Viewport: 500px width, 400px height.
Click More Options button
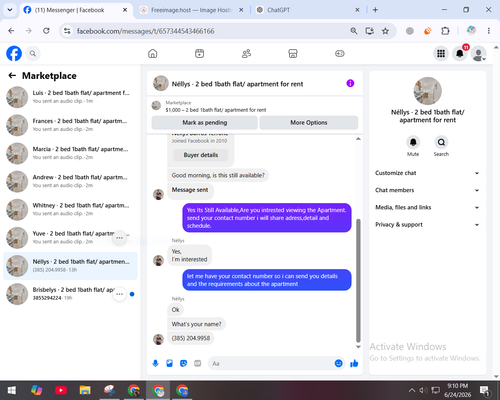point(309,123)
